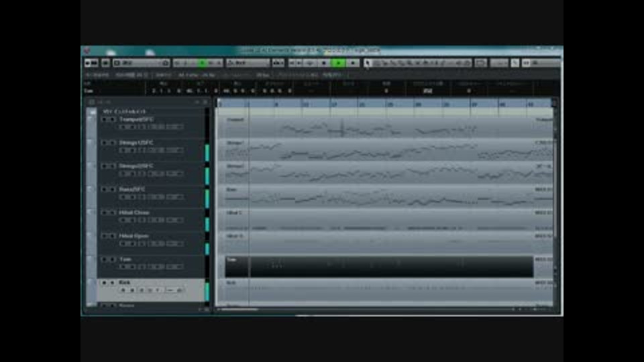Open the first toolbar dropdown field
644x362 pixels.
141,63
